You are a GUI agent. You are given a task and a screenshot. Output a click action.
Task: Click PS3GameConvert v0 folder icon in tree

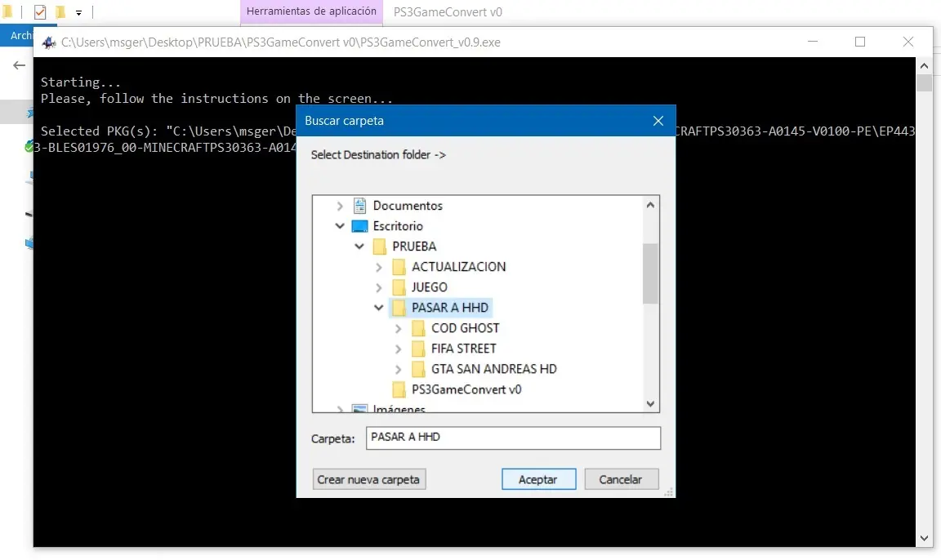coord(399,389)
